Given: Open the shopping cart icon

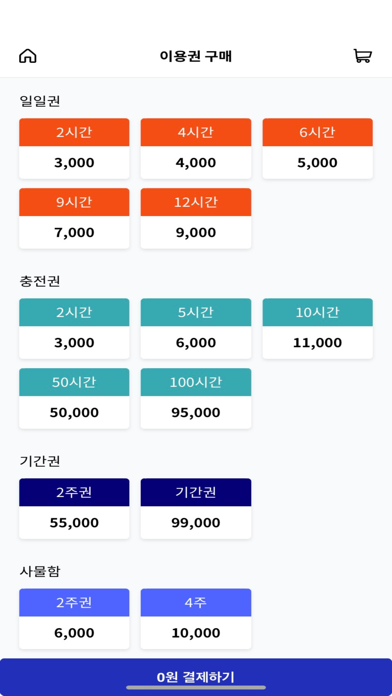Looking at the screenshot, I should (362, 56).
